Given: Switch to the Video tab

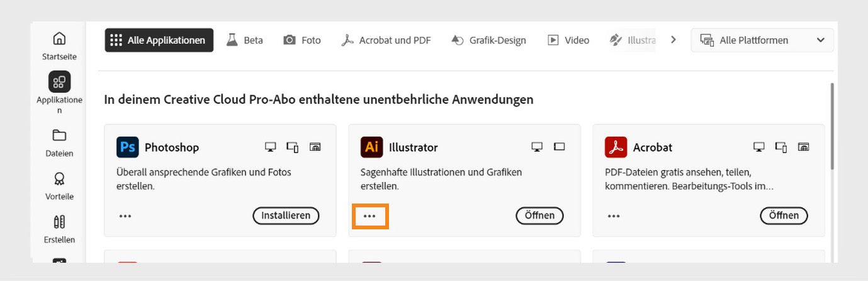Looking at the screenshot, I should tap(568, 40).
